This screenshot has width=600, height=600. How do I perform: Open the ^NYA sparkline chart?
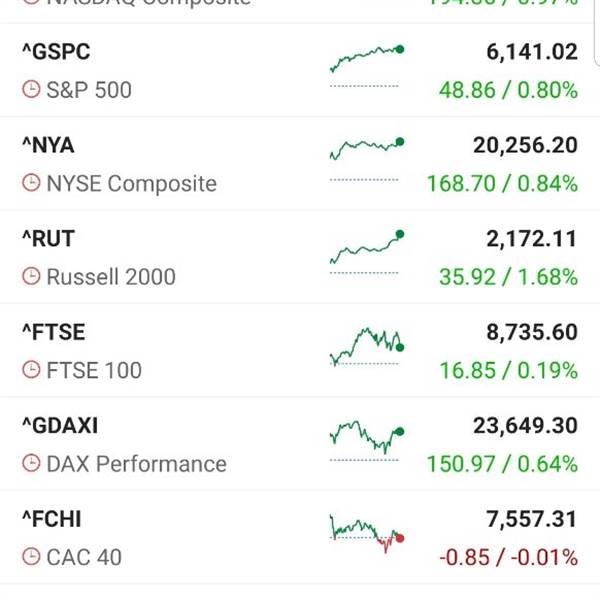point(367,159)
